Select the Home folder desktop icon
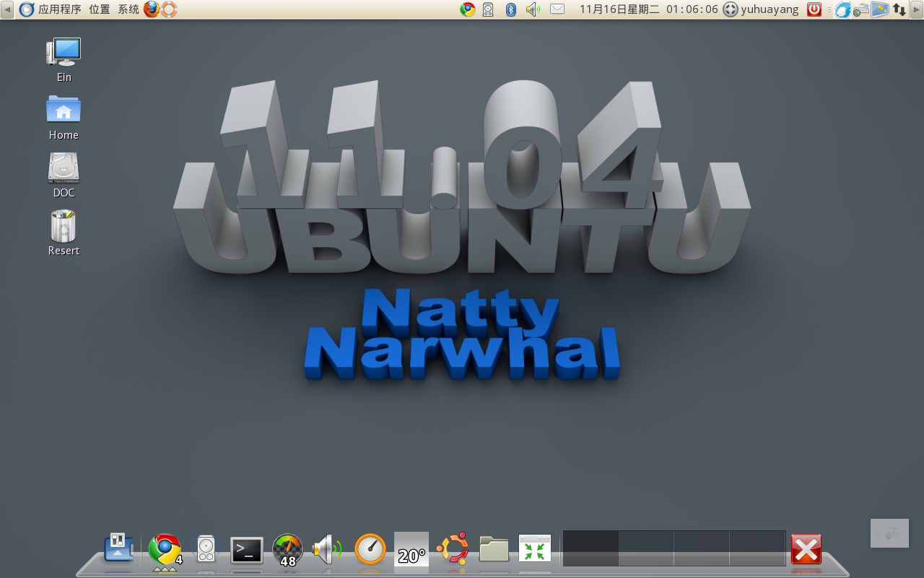 click(x=64, y=118)
